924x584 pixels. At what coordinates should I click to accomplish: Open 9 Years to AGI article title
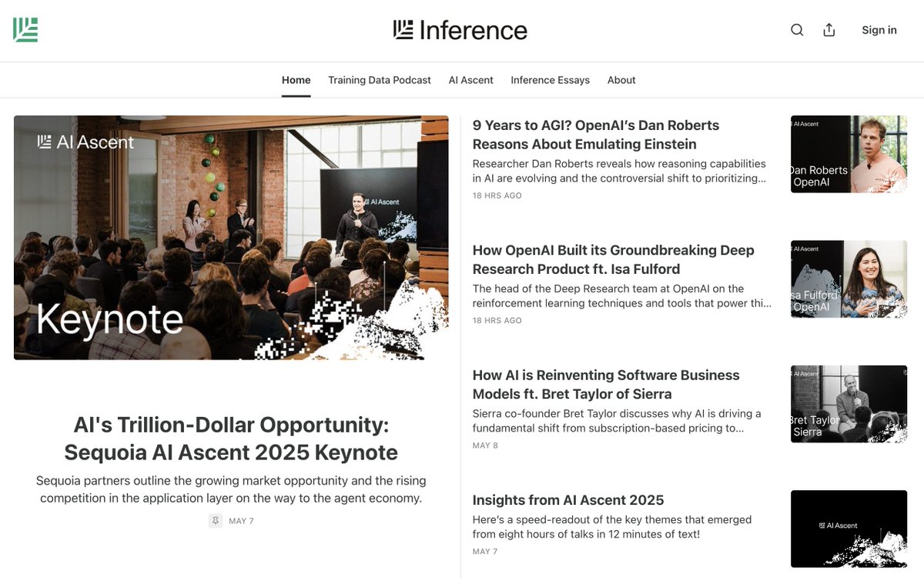pyautogui.click(x=596, y=135)
